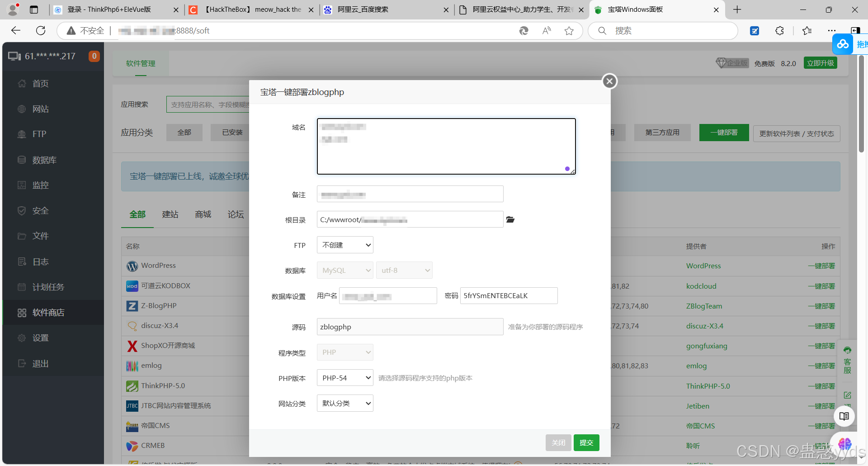Click the green 一键部署 category button
This screenshot has height=466, width=868.
724,133
